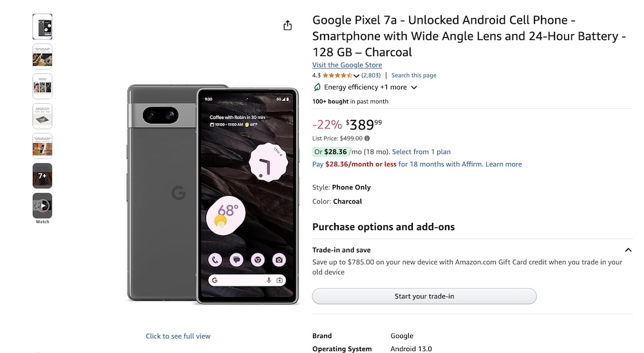This screenshot has height=353, width=644.
Task: Click the main Pixel 7a product image
Action: click(213, 195)
